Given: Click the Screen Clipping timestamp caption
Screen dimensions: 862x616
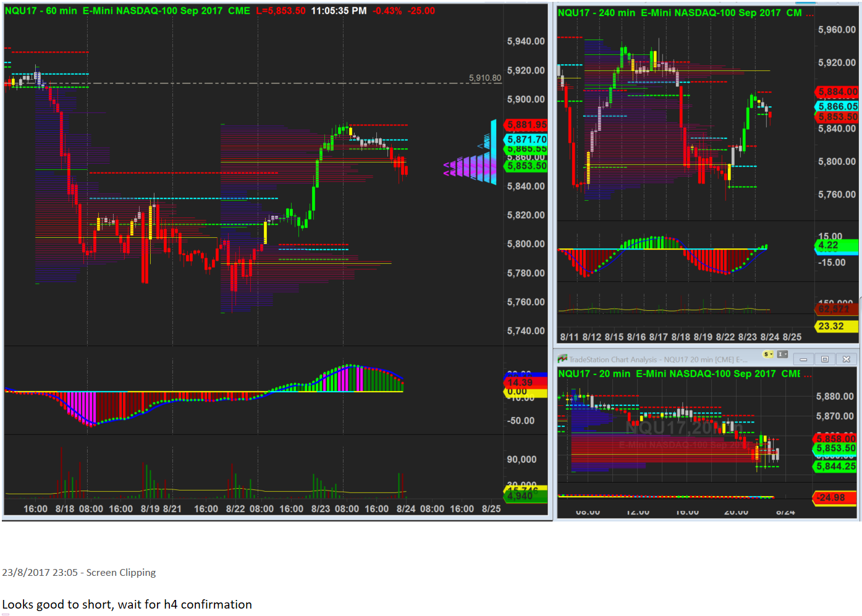Looking at the screenshot, I should (79, 573).
